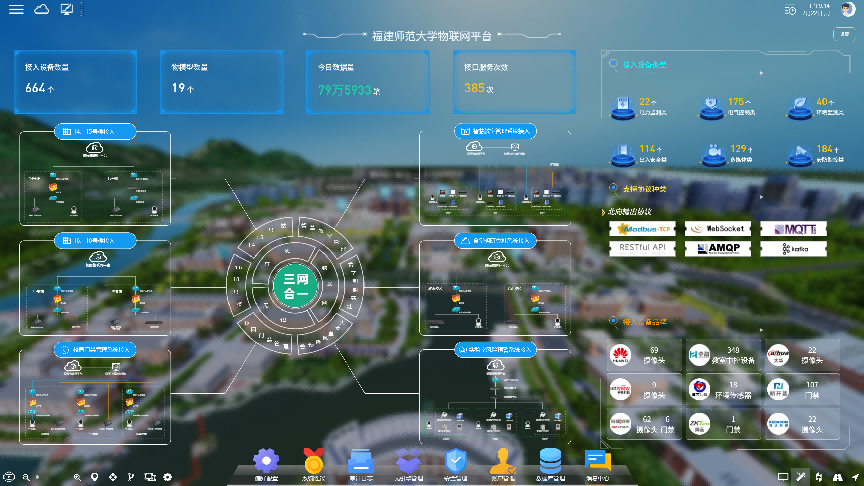The height and width of the screenshot is (486, 864).
Task: Click the green 三网合一 center circle
Action: [296, 286]
